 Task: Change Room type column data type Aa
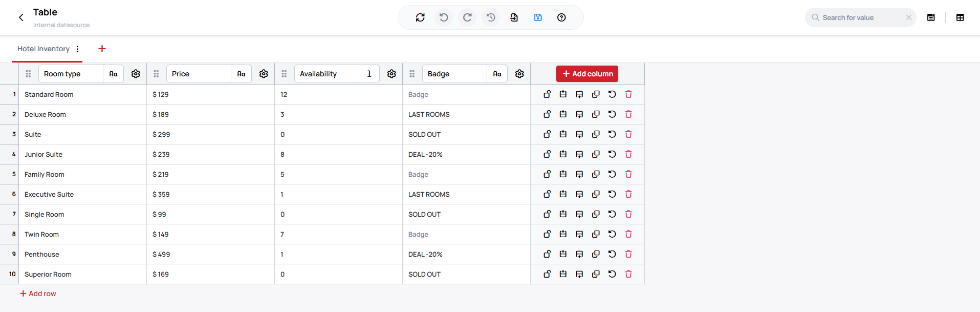[114, 74]
